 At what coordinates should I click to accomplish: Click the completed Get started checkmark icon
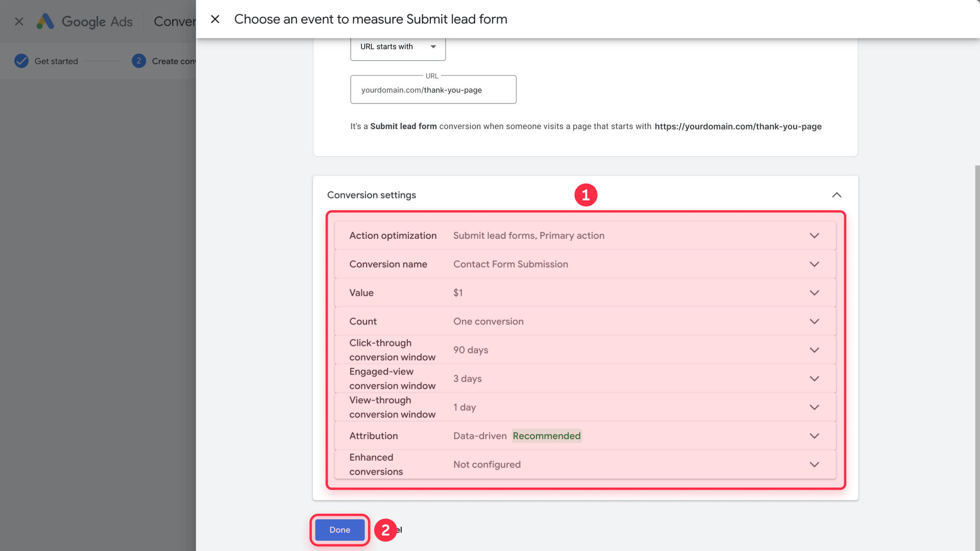21,61
